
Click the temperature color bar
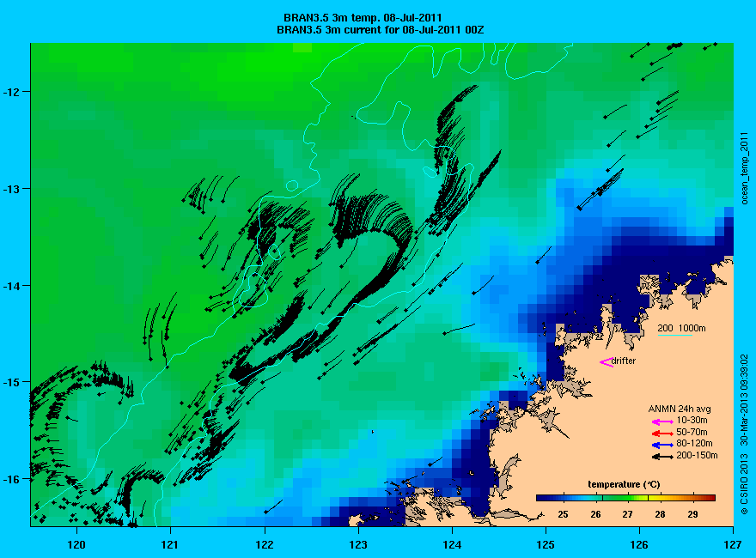point(625,498)
